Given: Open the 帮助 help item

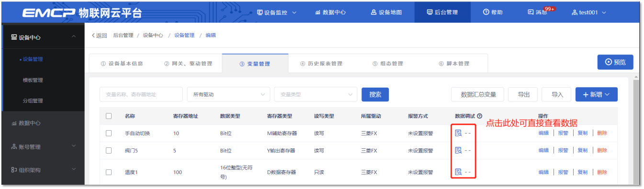Looking at the screenshot, I should tap(493, 12).
